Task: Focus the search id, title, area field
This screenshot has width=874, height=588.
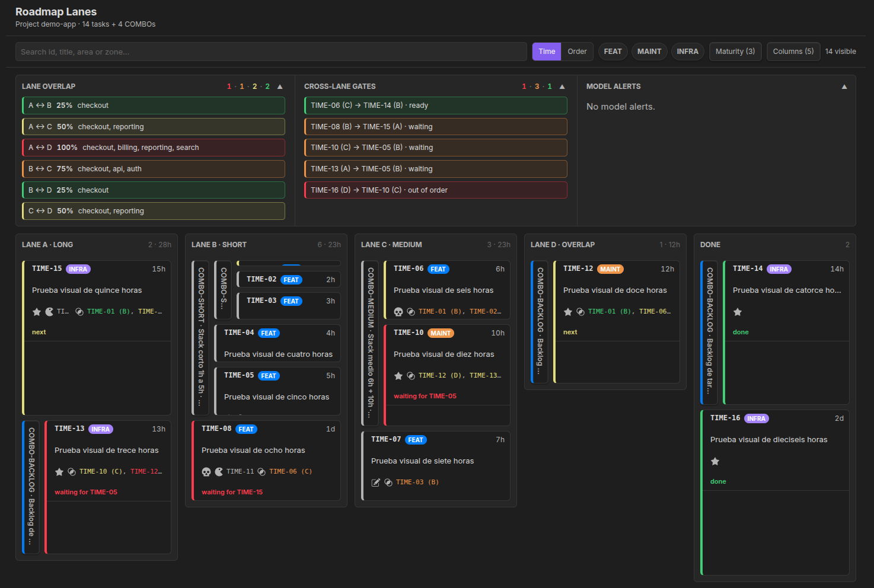Action: (x=271, y=52)
